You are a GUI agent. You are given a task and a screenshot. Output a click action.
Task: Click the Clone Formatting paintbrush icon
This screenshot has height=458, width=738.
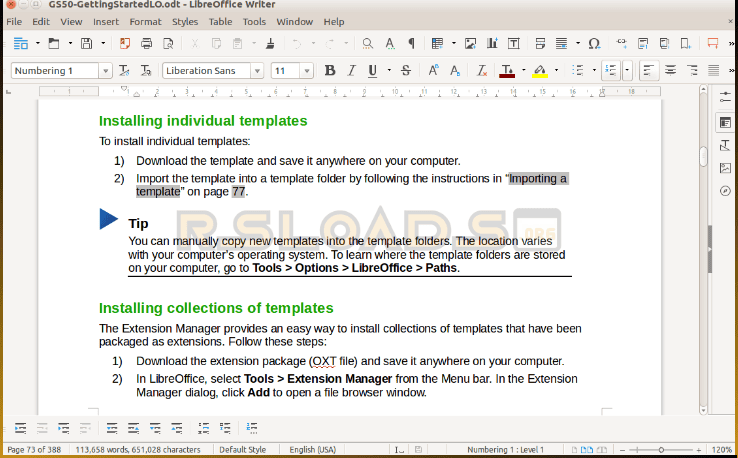point(270,44)
